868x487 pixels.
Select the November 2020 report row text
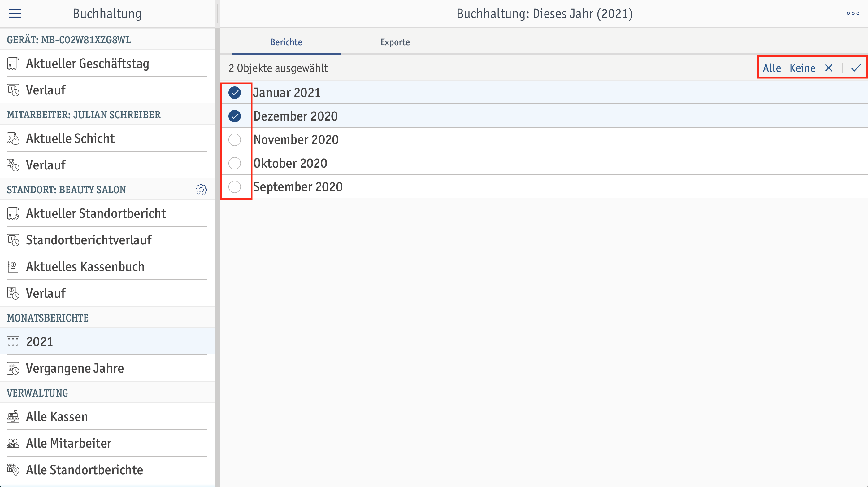296,140
